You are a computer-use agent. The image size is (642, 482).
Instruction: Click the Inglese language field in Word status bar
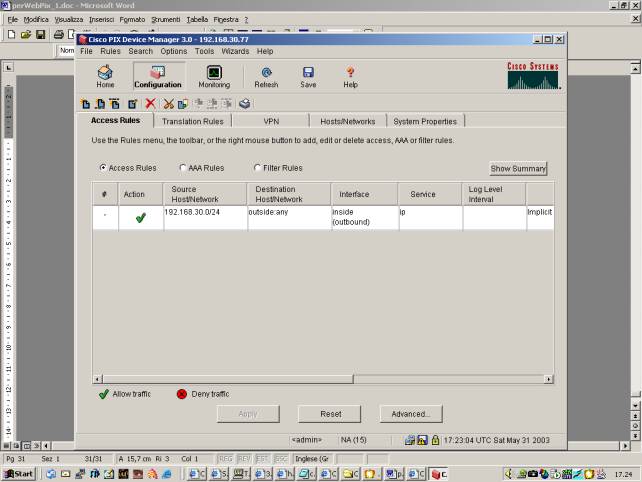312,459
